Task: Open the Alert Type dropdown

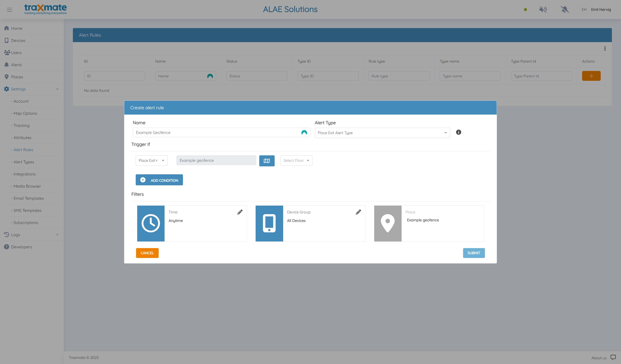Action: pyautogui.click(x=382, y=133)
